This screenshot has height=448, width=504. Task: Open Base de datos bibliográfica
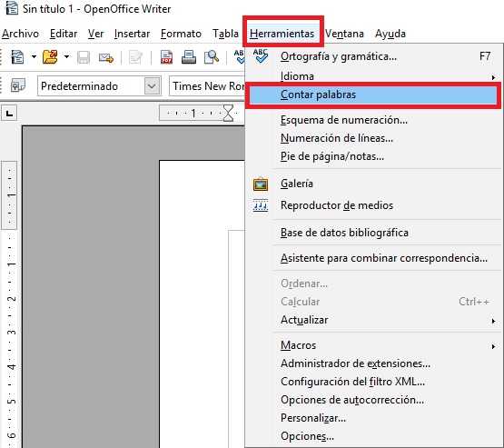[x=373, y=233]
